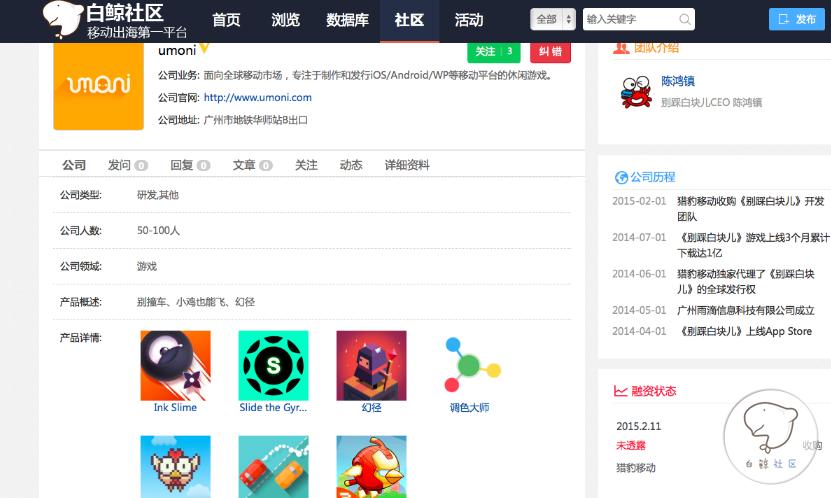The width and height of the screenshot is (831, 498).
Task: Click the 调色大师 text link
Action: [470, 407]
